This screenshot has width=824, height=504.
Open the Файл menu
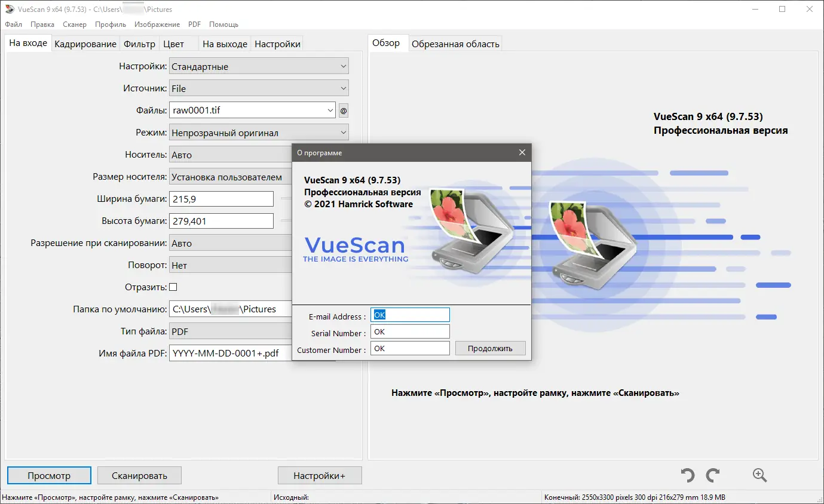point(13,24)
